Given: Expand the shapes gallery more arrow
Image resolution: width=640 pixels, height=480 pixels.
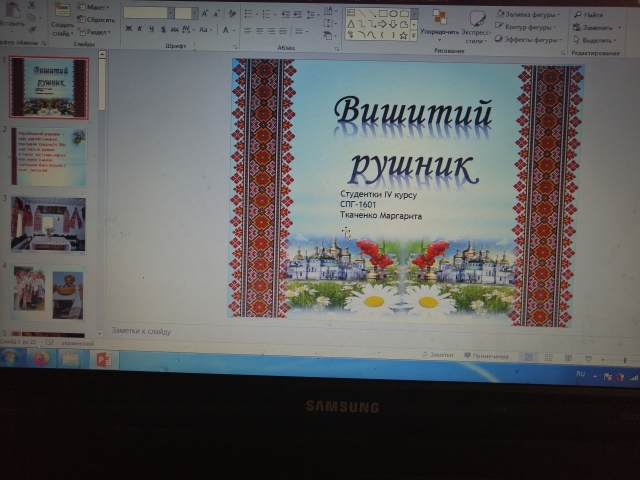Looking at the screenshot, I should click(x=413, y=36).
